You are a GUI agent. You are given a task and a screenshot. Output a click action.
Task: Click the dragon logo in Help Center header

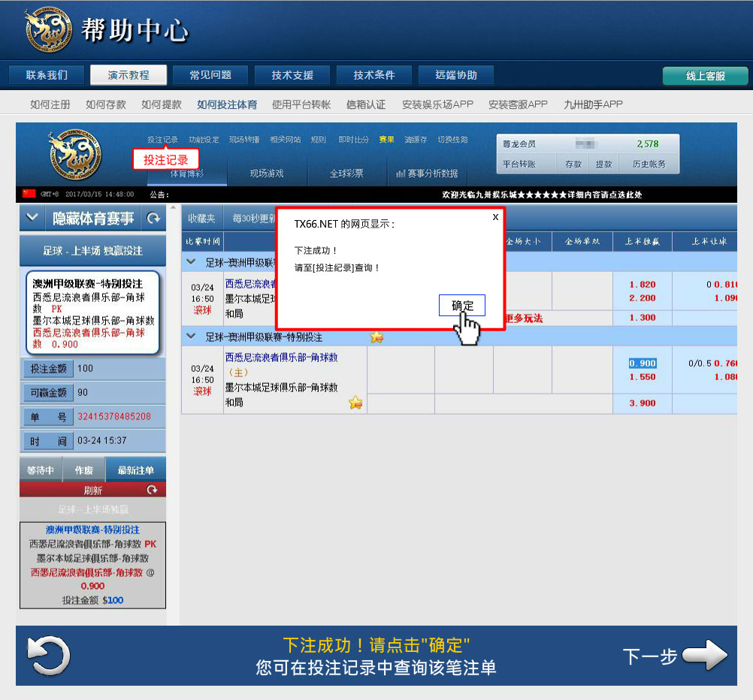(x=49, y=31)
